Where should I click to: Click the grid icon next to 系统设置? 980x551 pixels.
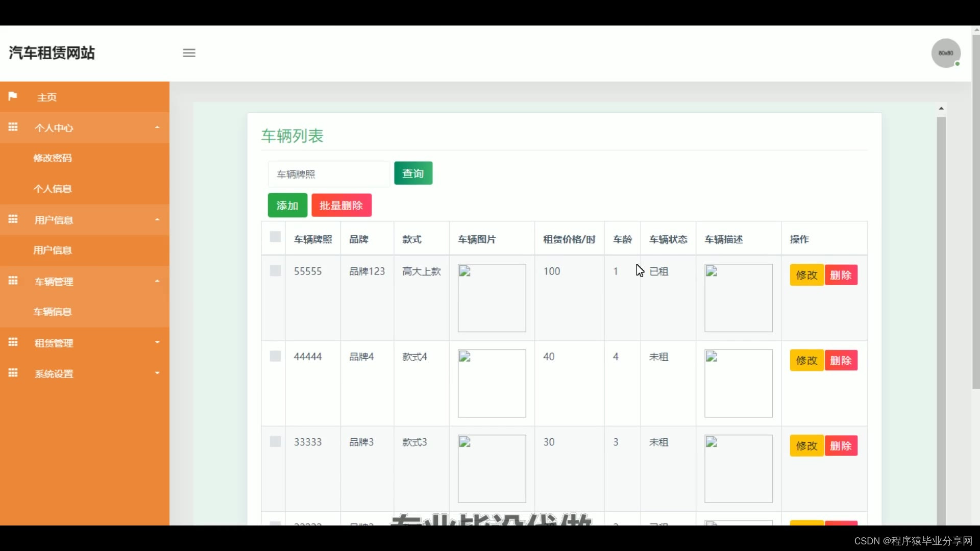click(13, 373)
